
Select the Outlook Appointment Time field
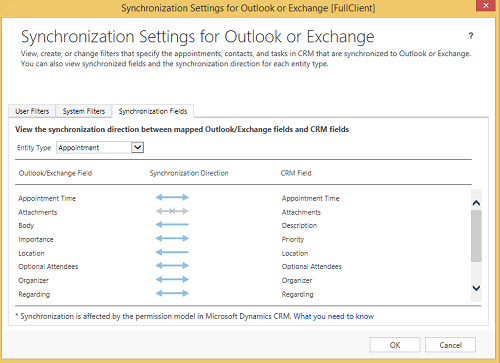click(x=47, y=198)
